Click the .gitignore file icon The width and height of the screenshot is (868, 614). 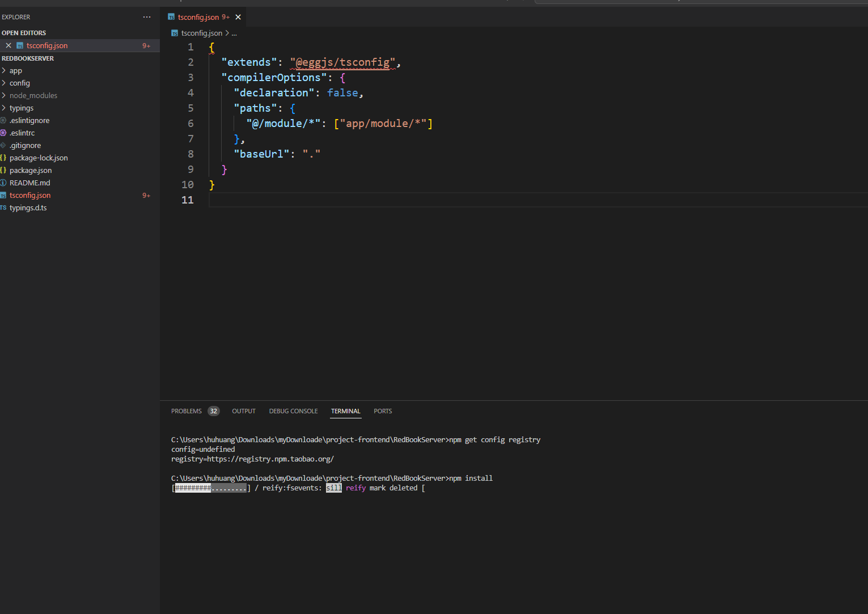coord(3,145)
